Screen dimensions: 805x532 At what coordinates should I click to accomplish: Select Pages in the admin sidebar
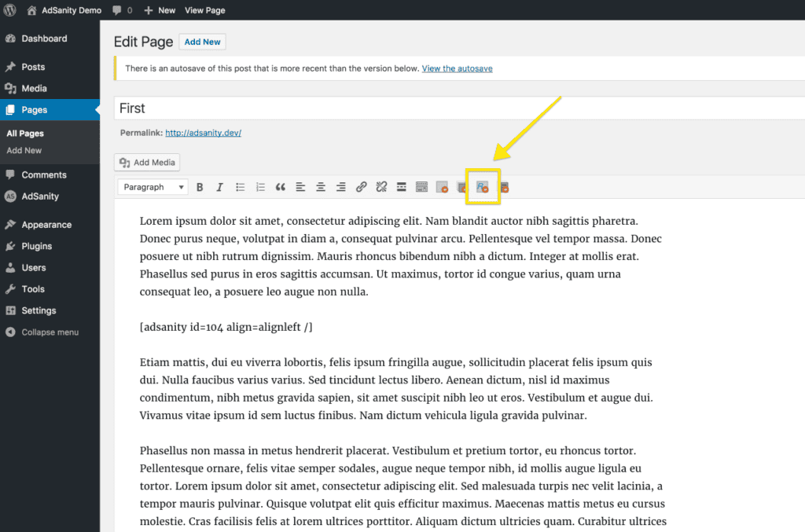point(35,110)
